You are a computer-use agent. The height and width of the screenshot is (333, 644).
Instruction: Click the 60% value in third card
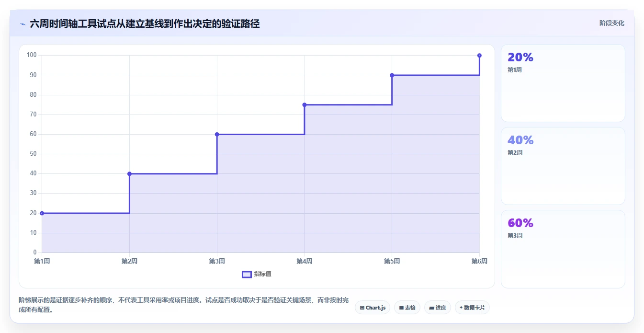tap(520, 223)
